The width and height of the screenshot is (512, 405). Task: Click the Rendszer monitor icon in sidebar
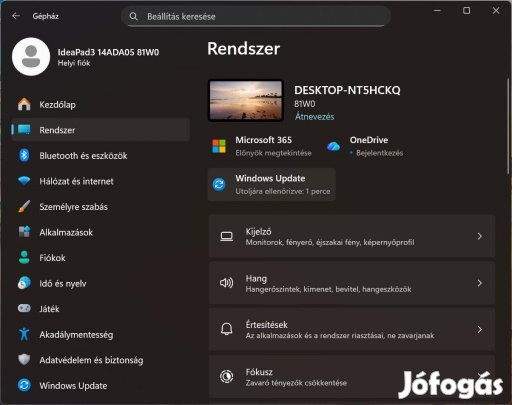[x=24, y=130]
